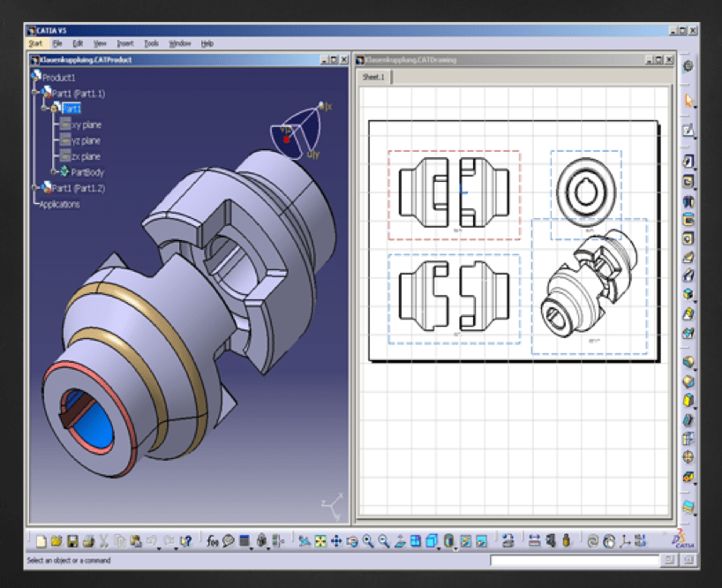Click the Measure Inertia weight icon
This screenshot has width=722, height=588.
[x=567, y=540]
